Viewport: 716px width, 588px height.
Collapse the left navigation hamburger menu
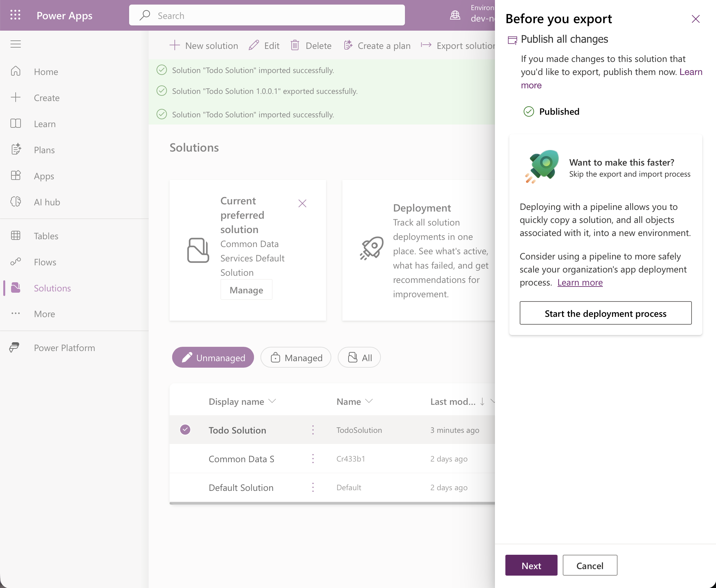(16, 44)
